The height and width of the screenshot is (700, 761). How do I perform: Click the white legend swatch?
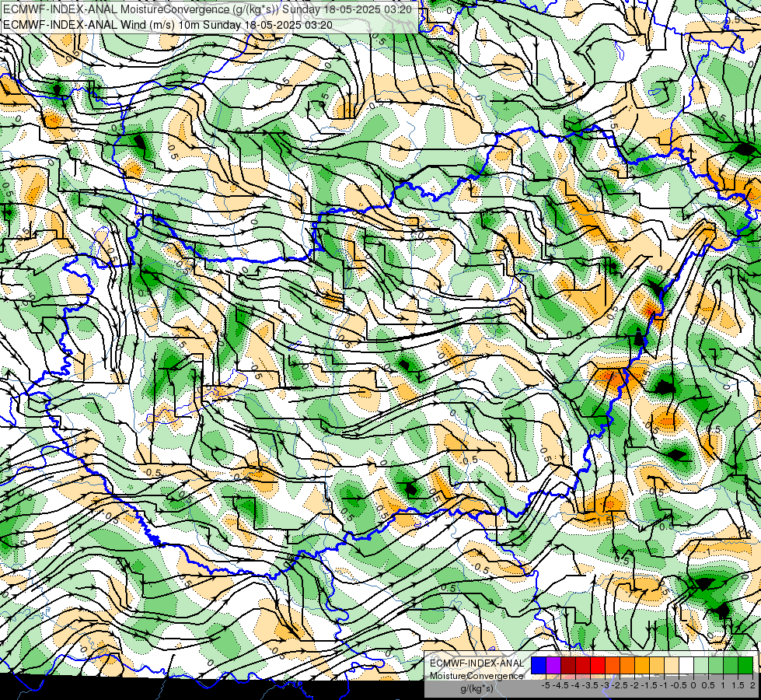point(686,665)
